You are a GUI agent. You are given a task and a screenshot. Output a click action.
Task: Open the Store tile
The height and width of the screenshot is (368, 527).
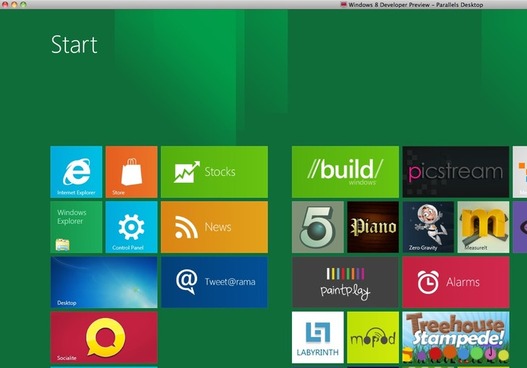(131, 172)
